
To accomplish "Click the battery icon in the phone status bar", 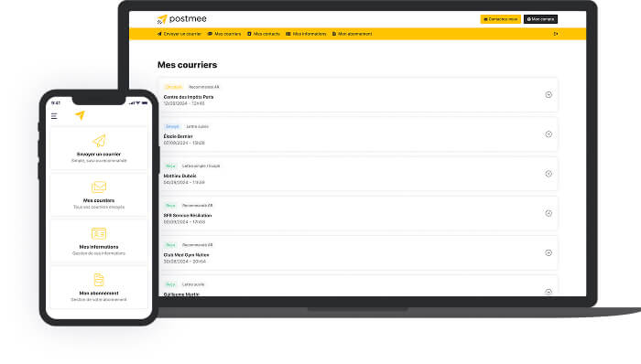I will pyautogui.click(x=145, y=102).
